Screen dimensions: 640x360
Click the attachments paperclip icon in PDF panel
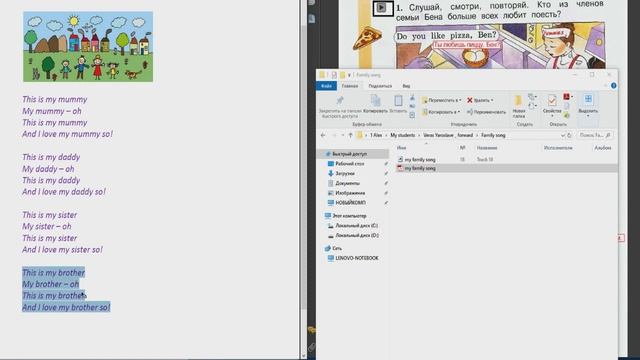(312, 347)
